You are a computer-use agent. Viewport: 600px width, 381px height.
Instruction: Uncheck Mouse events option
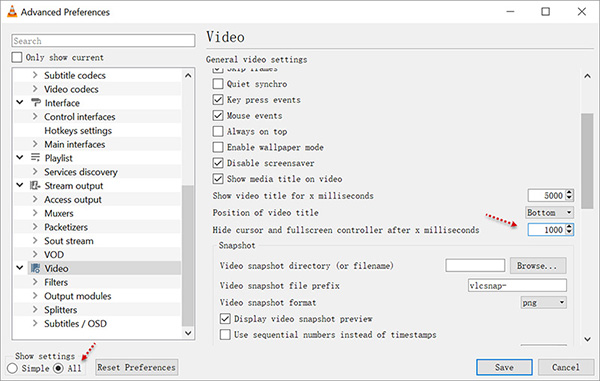218,116
